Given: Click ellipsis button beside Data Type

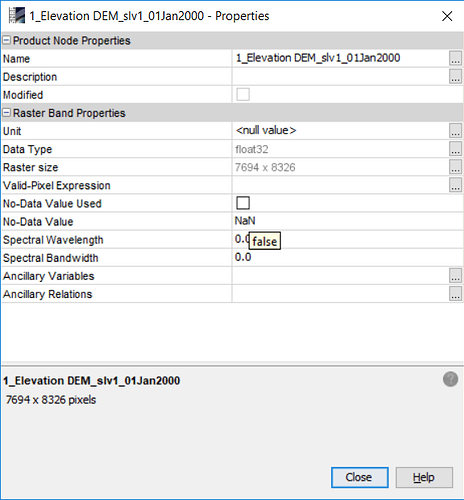Looking at the screenshot, I should click(x=455, y=149).
